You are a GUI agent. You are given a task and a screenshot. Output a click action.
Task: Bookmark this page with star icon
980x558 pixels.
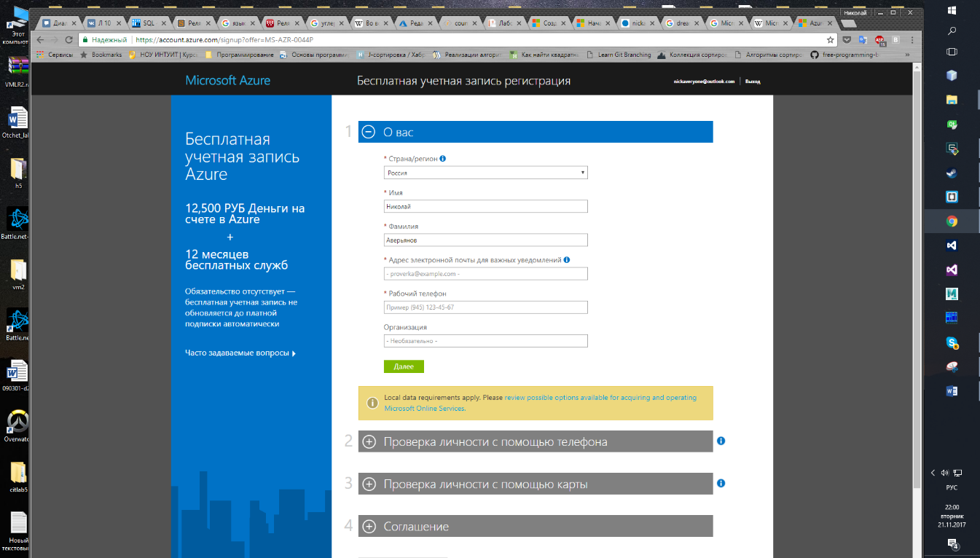[x=830, y=40]
